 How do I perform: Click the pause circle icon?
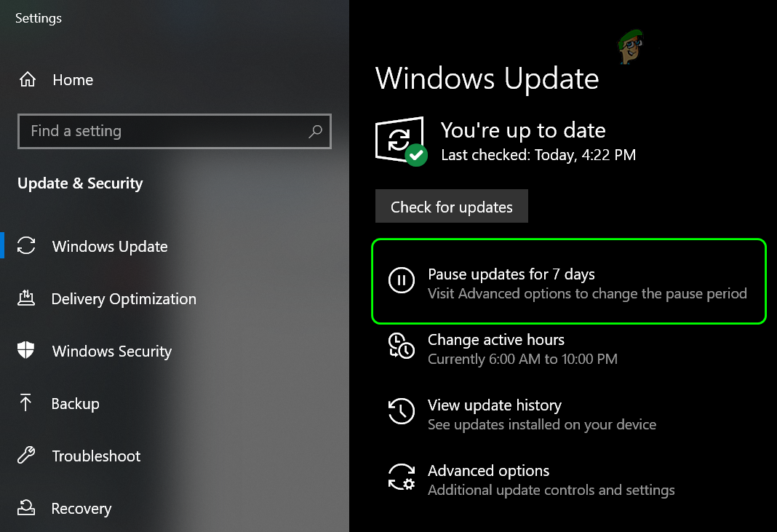402,280
